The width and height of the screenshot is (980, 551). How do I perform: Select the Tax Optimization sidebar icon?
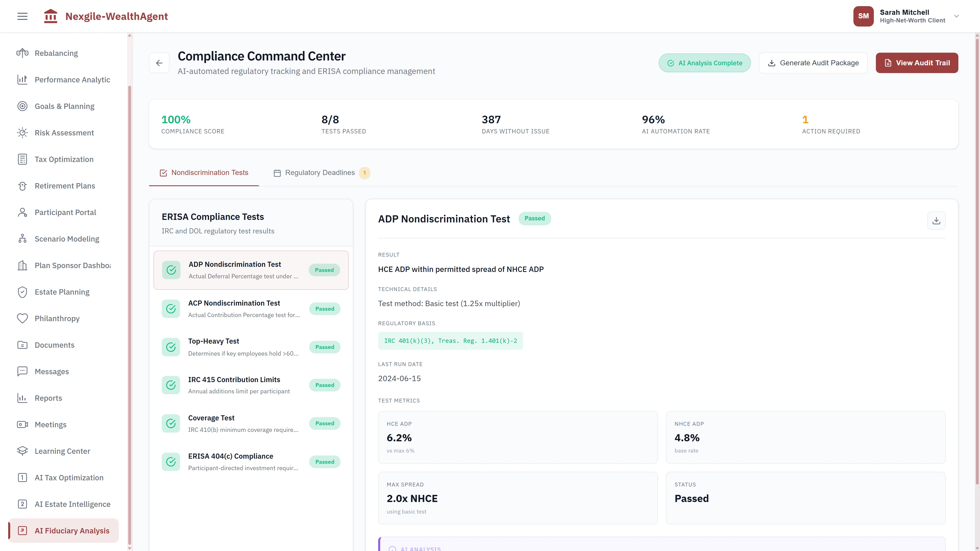point(22,159)
